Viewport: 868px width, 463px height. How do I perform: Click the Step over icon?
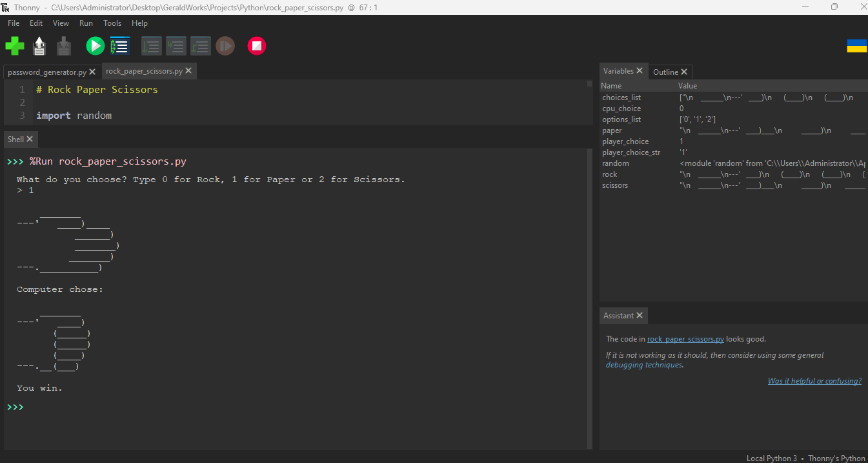pos(151,46)
